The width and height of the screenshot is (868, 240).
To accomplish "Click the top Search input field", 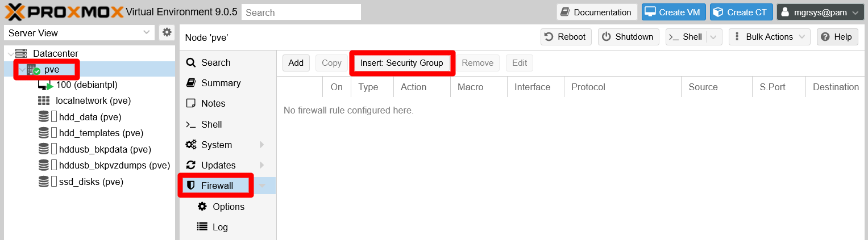I will [301, 12].
